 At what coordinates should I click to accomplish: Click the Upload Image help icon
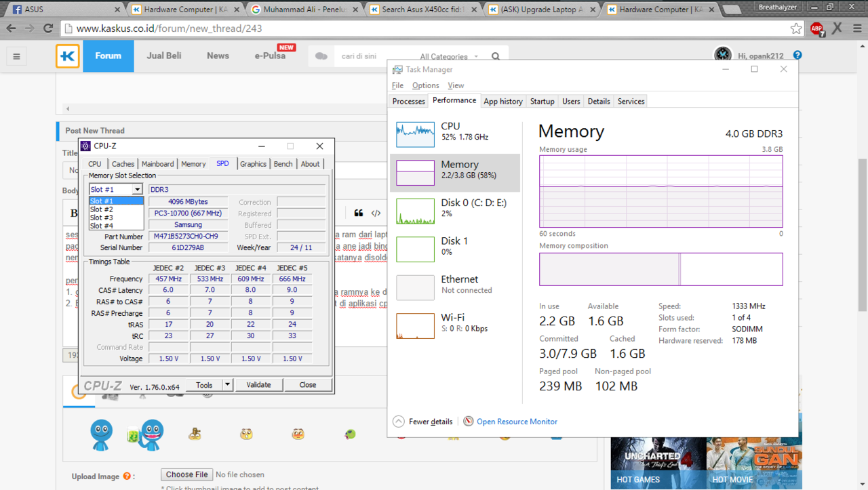pyautogui.click(x=126, y=476)
